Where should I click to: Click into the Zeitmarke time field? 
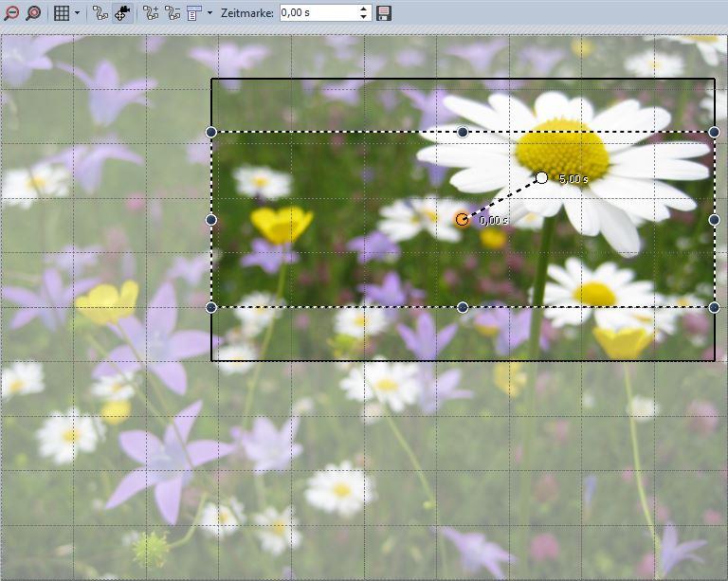318,13
